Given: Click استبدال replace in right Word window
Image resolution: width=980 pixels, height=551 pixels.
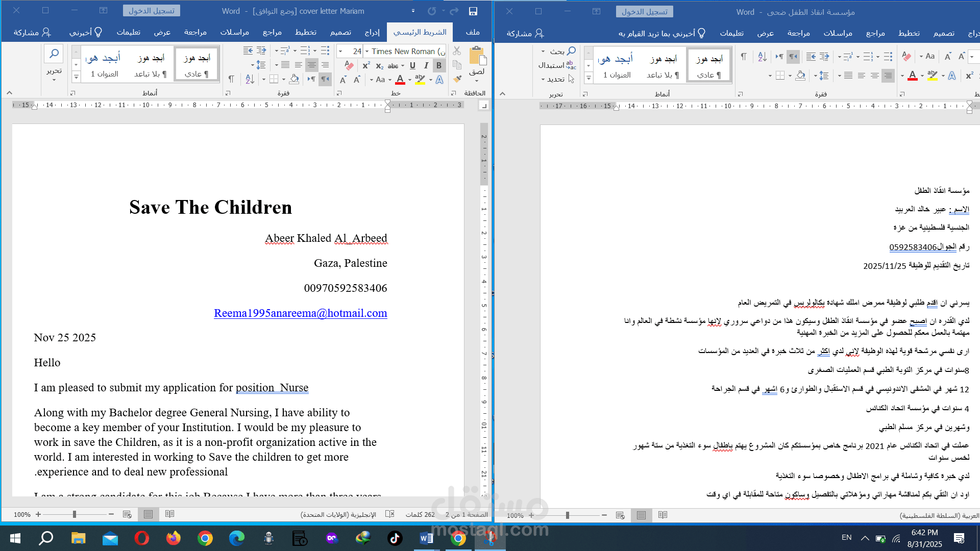Looking at the screenshot, I should point(557,65).
